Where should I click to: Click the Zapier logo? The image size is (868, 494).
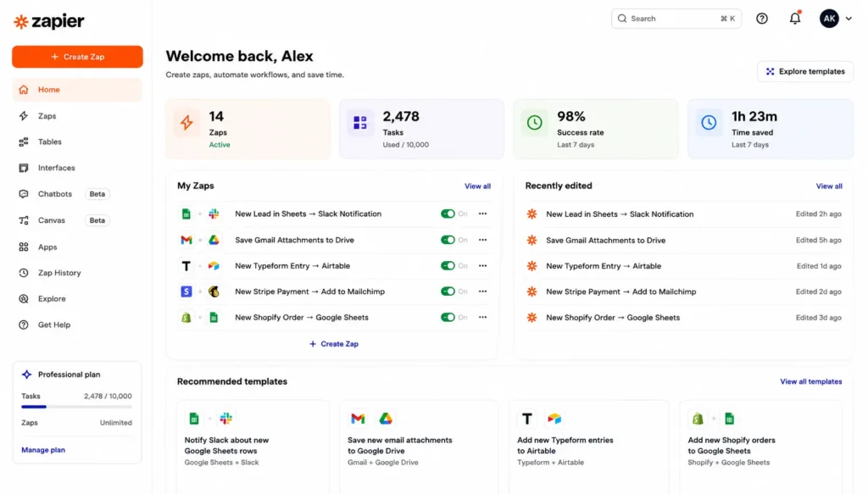(48, 21)
